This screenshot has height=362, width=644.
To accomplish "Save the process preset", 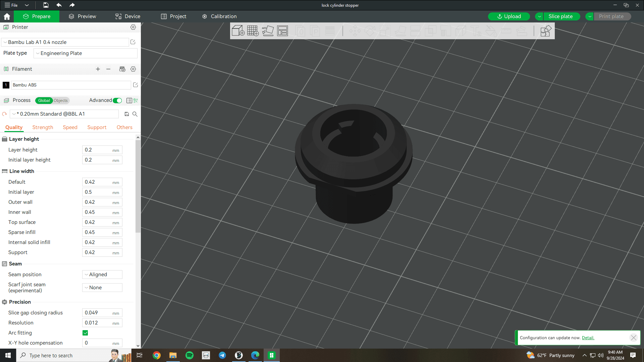I will pyautogui.click(x=127, y=114).
